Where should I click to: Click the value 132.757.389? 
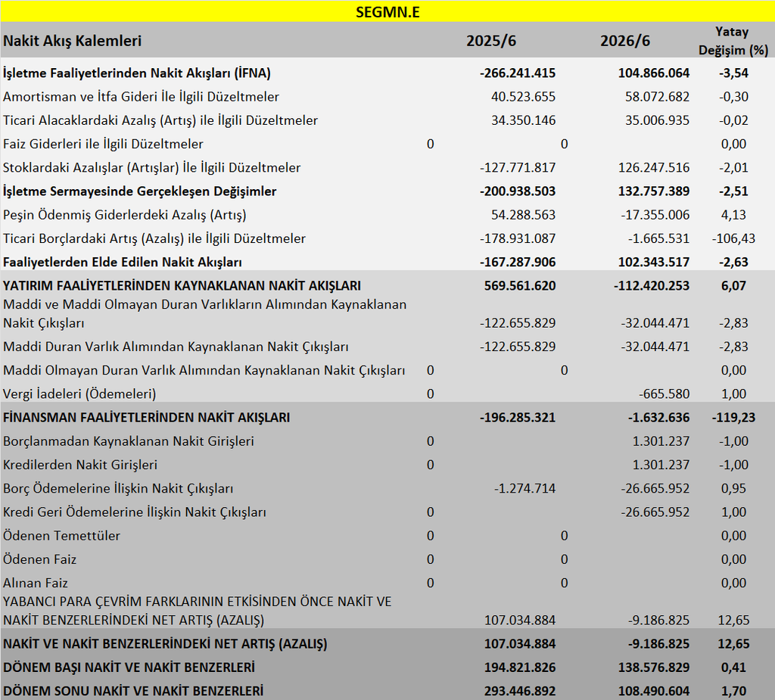(x=653, y=191)
